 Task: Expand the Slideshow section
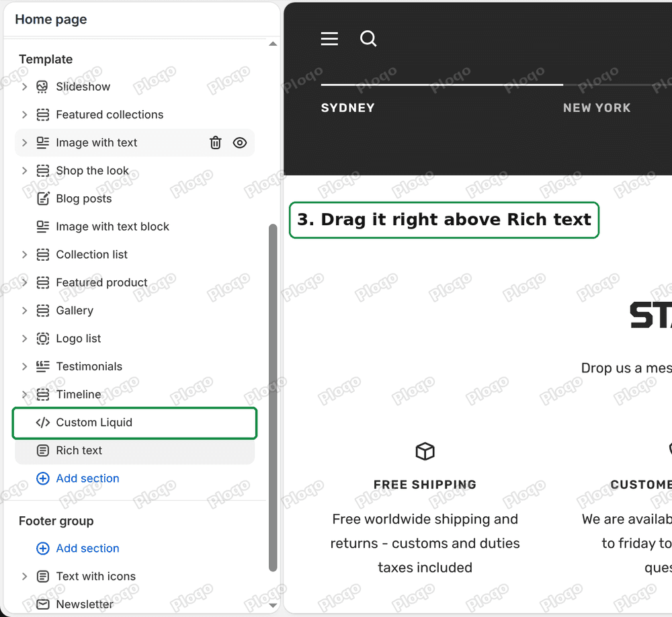pos(24,87)
